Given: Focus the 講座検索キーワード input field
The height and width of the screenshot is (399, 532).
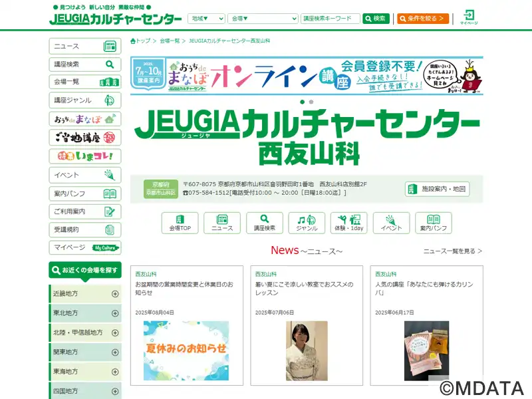Looking at the screenshot, I should tap(330, 19).
